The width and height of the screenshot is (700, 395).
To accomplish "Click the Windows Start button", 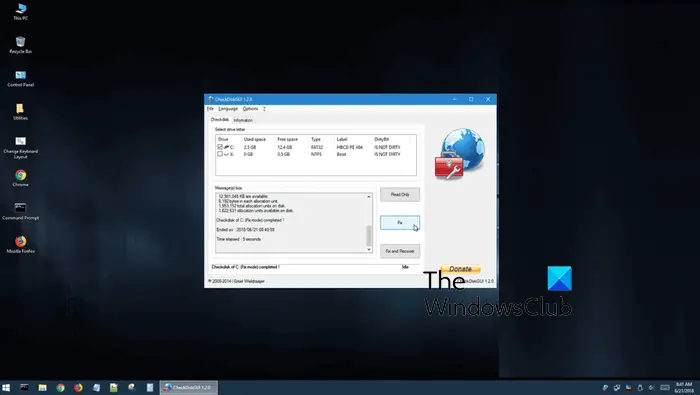I will click(6, 387).
